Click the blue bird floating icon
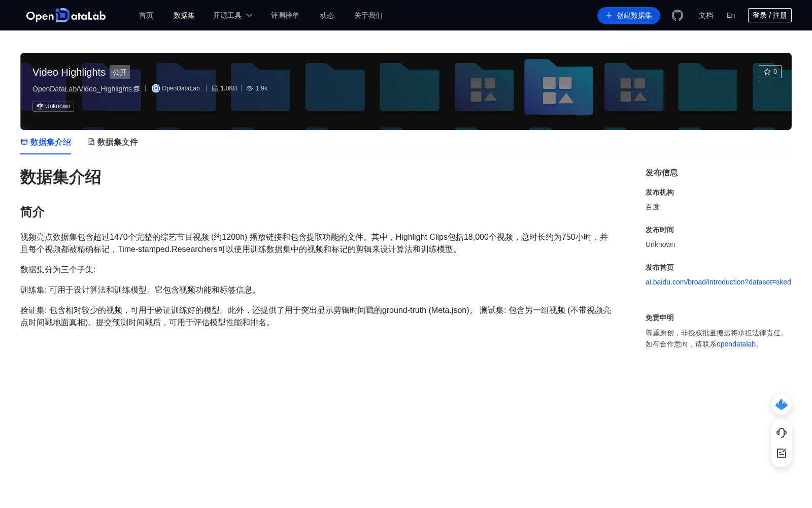This screenshot has width=812, height=508. pos(782,404)
